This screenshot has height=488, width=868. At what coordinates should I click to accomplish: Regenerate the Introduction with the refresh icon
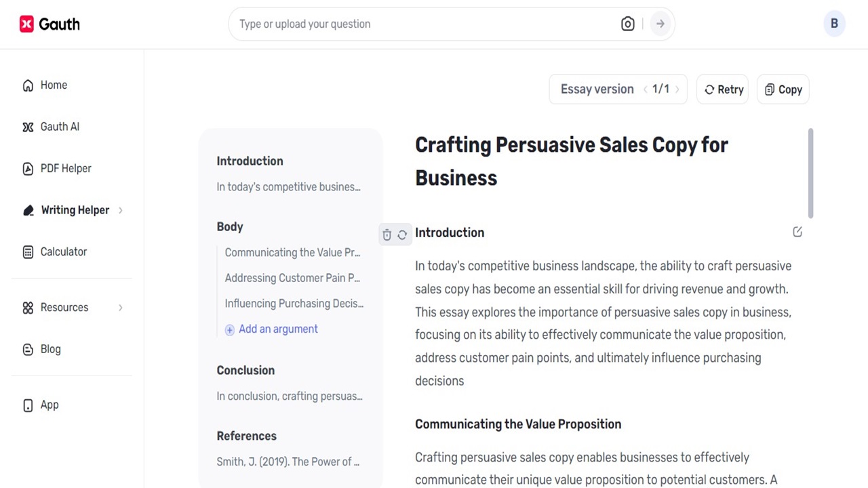(x=402, y=235)
